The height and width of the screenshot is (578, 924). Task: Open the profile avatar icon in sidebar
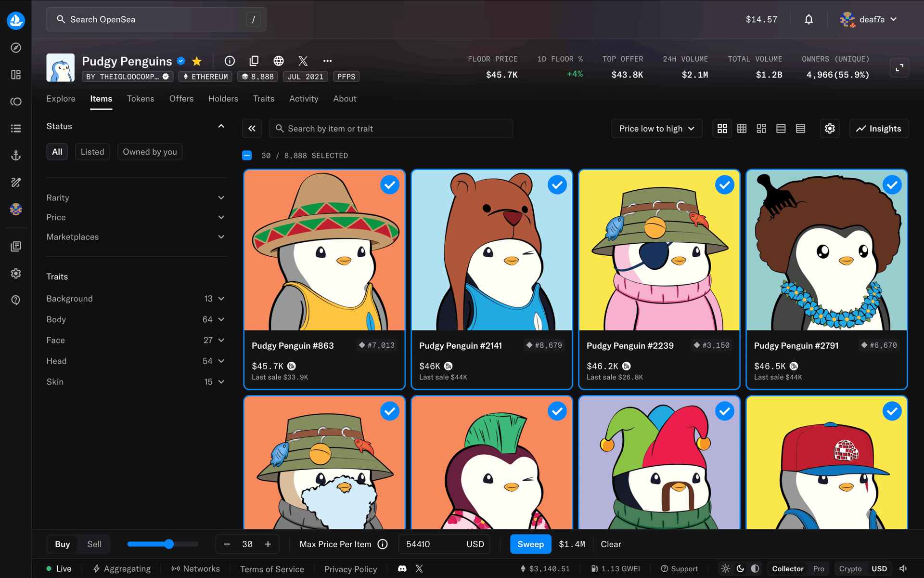pos(16,209)
